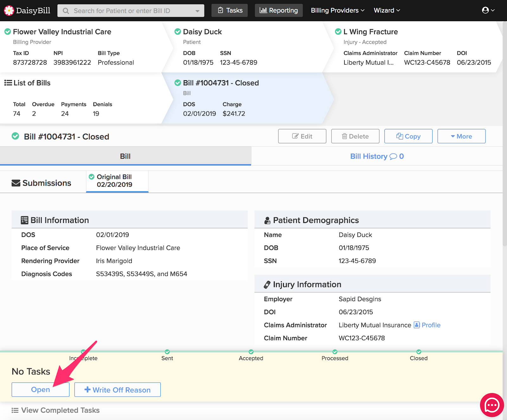Click the Edit button
This screenshot has height=420, width=507.
[302, 136]
